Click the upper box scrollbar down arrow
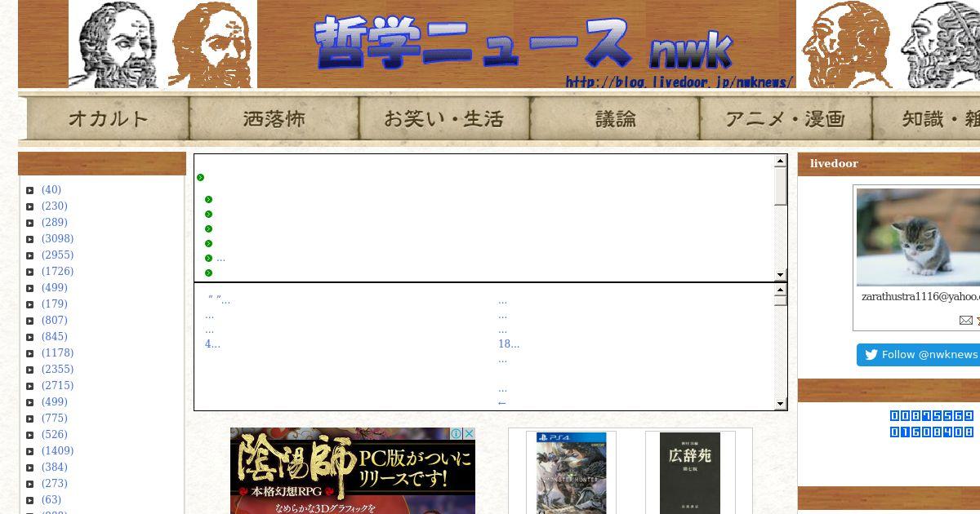980x514 pixels. (781, 275)
